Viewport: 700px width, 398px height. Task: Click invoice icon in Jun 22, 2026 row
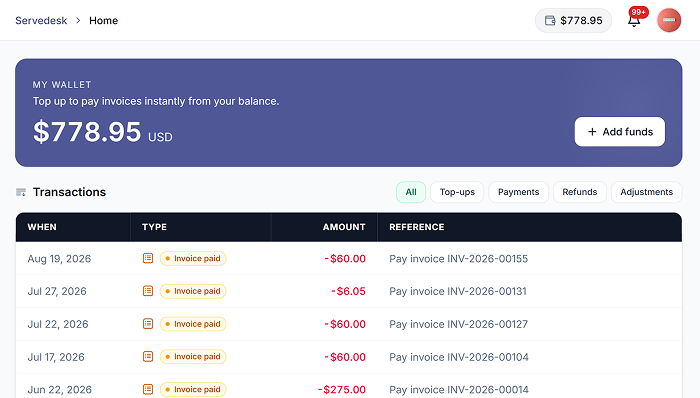click(x=148, y=390)
